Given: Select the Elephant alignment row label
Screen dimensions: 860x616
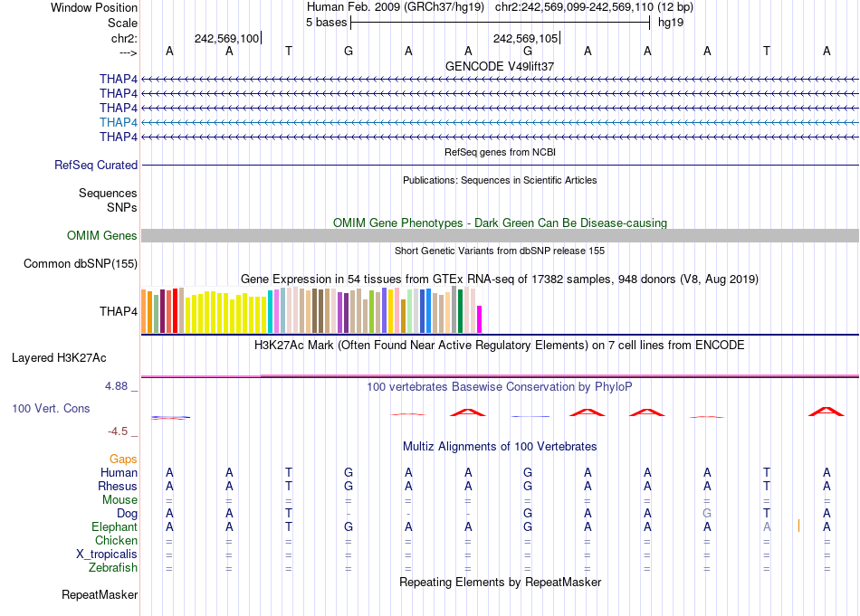Looking at the screenshot, I should click(114, 526).
